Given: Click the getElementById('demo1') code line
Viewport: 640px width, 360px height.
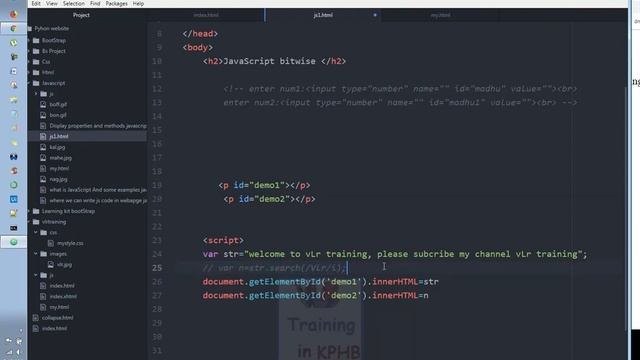Looking at the screenshot, I should pos(320,282).
